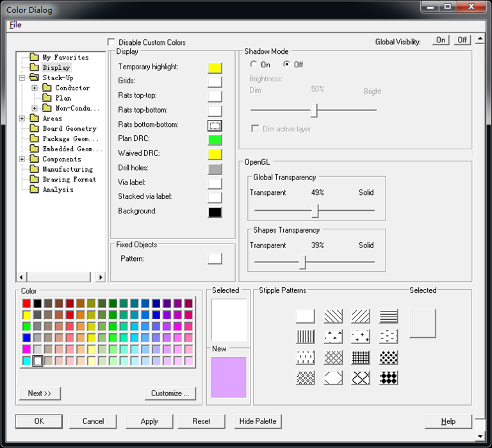The image size is (492, 448).
Task: Open Help for the Color Dialog
Action: 448,421
